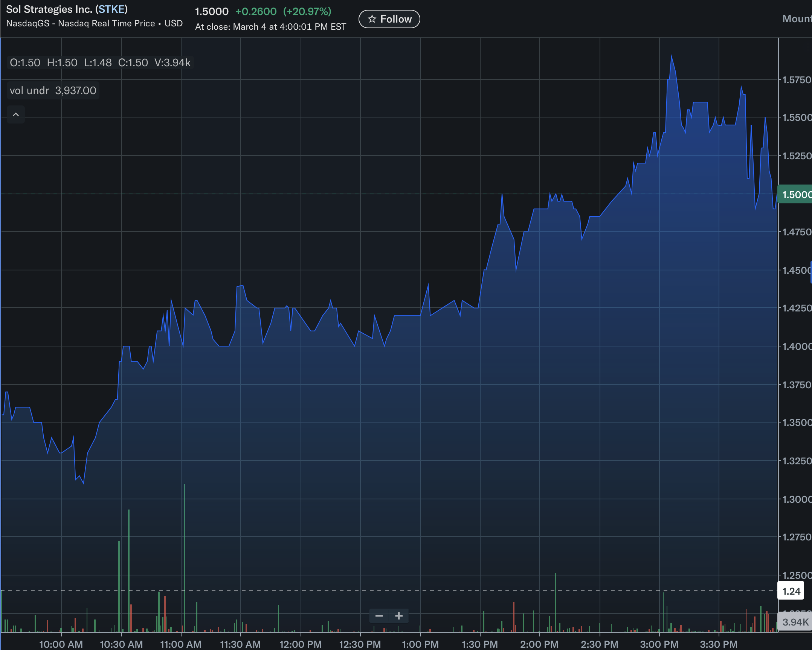The image size is (812, 650).
Task: Click the green 1.5000 current price tag
Action: tap(795, 194)
